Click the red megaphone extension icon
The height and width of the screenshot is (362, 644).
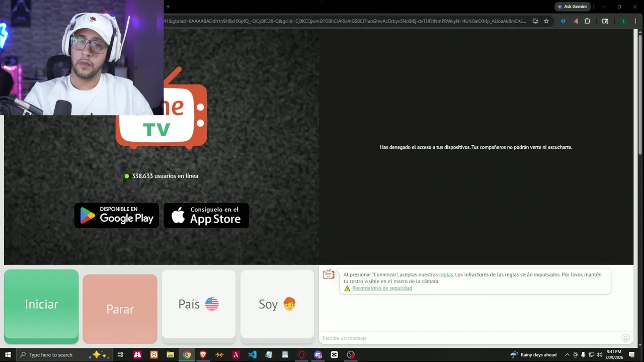(x=576, y=21)
